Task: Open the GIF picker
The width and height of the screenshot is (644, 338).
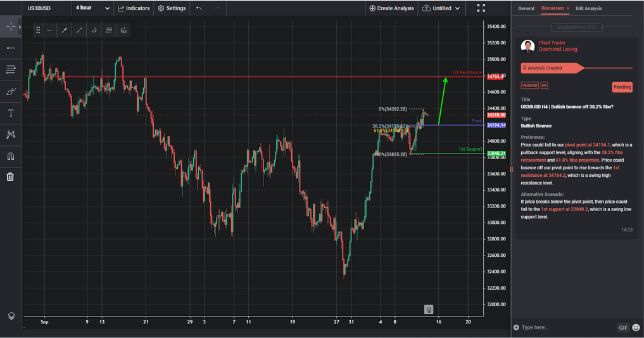Action: [623, 327]
